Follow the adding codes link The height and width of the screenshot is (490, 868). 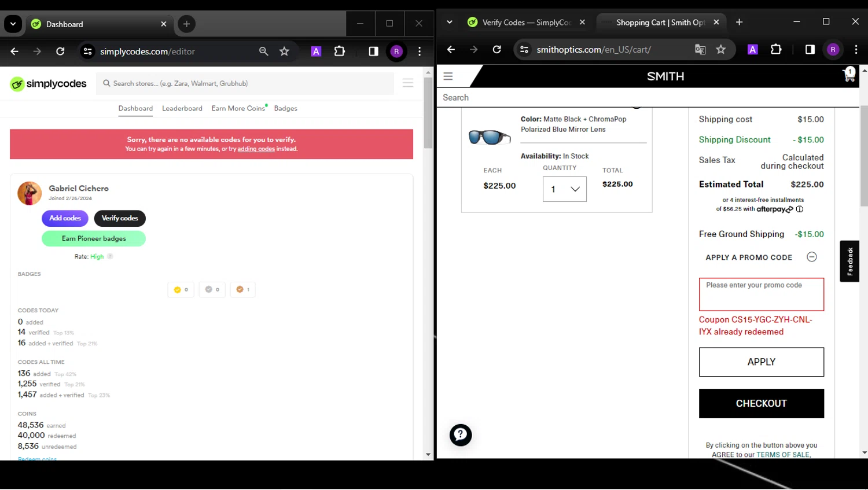coord(256,149)
